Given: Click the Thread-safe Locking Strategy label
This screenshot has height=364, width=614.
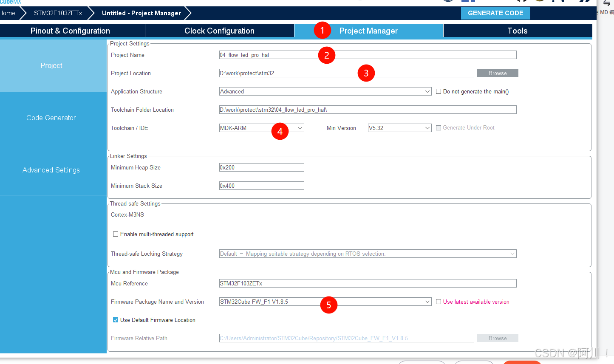Looking at the screenshot, I should point(147,254).
